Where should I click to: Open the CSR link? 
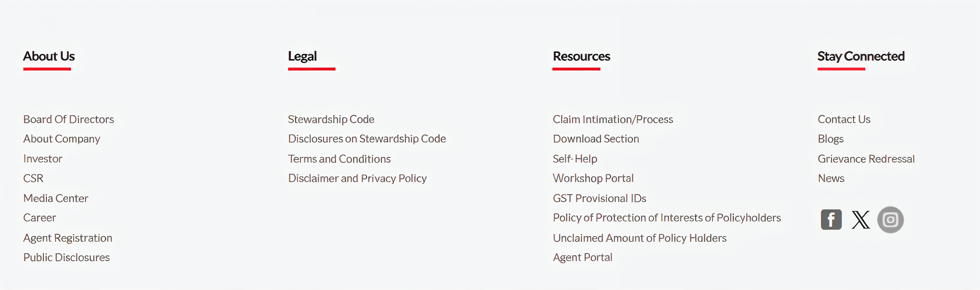pos(33,178)
